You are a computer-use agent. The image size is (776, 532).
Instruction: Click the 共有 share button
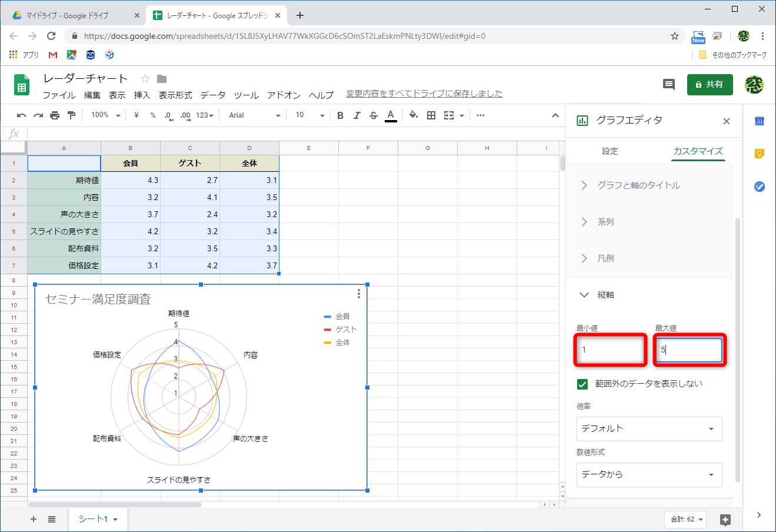pyautogui.click(x=710, y=85)
